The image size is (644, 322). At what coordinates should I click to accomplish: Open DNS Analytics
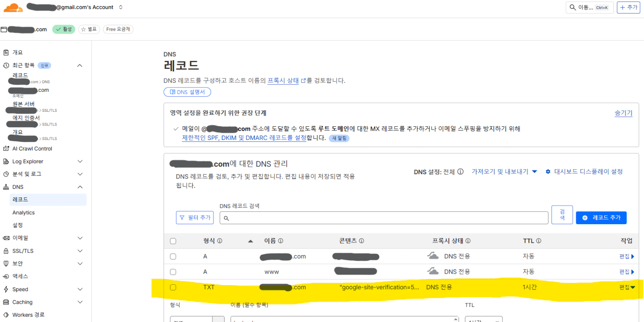(x=24, y=213)
